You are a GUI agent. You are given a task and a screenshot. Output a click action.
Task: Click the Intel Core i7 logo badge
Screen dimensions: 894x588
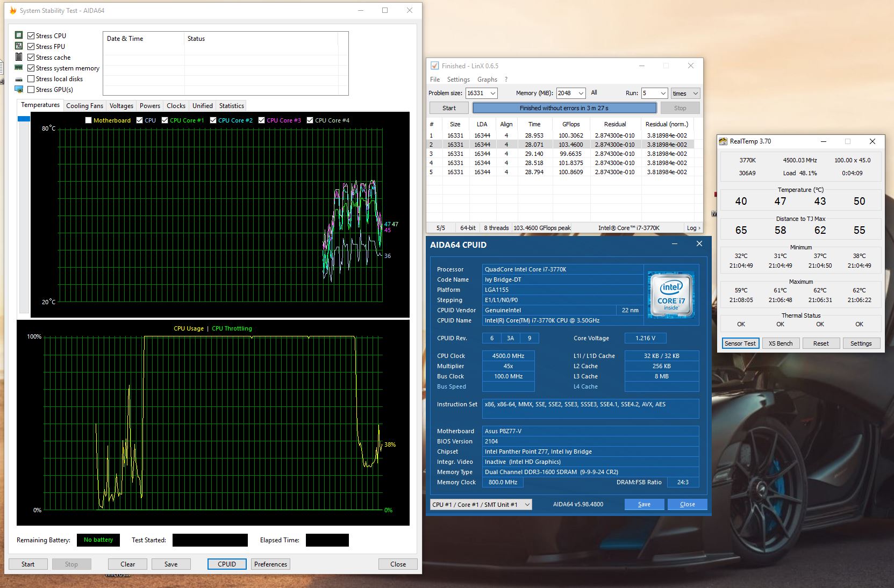pos(671,295)
